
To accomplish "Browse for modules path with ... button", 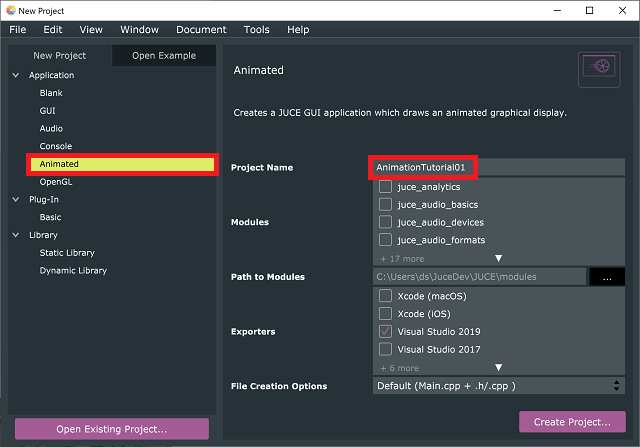I will click(607, 277).
